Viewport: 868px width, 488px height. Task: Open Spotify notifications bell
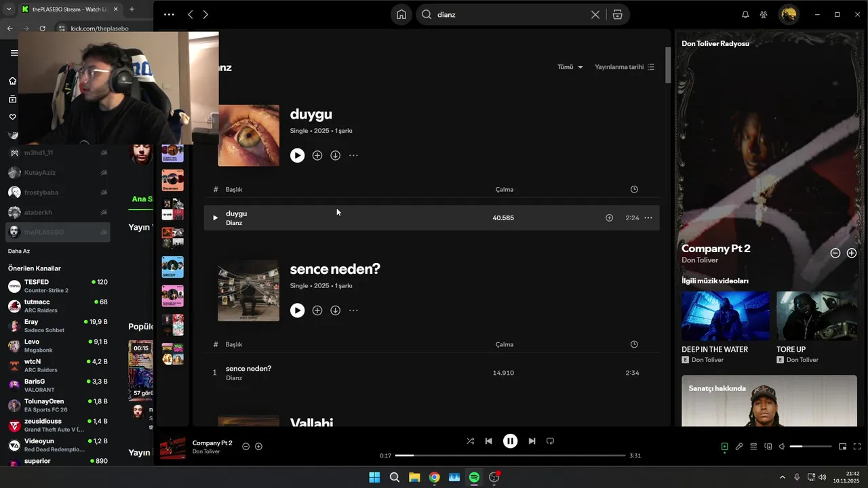click(x=745, y=14)
